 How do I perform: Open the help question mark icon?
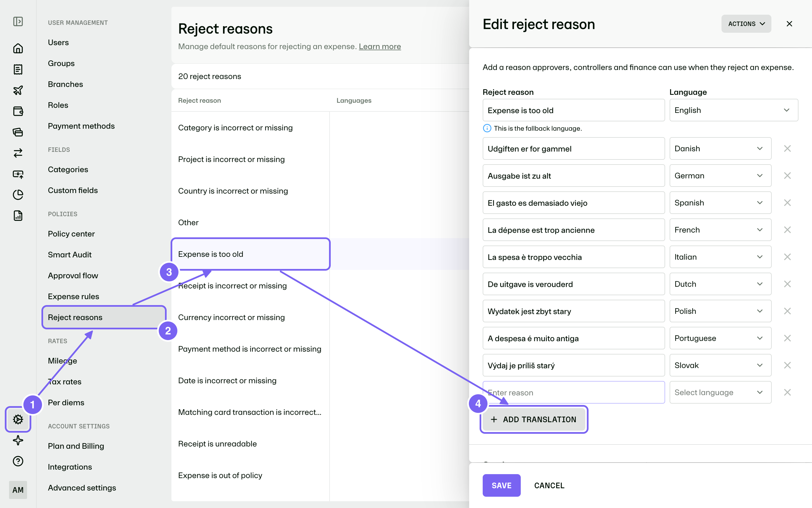pyautogui.click(x=18, y=461)
